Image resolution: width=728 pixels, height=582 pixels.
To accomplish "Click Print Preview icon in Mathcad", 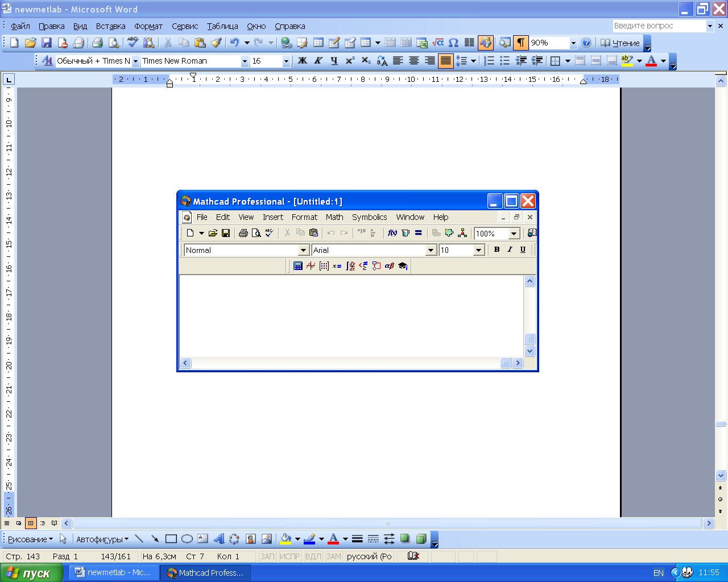I will [256, 233].
